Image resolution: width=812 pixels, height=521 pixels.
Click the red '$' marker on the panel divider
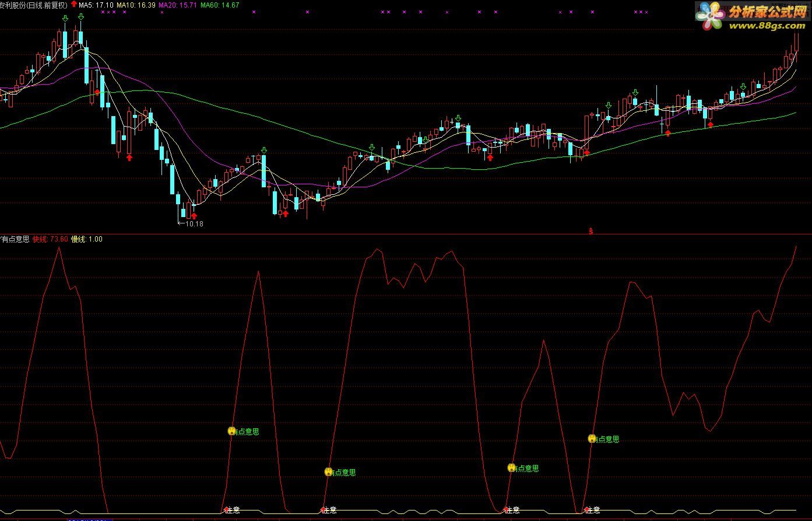click(590, 231)
